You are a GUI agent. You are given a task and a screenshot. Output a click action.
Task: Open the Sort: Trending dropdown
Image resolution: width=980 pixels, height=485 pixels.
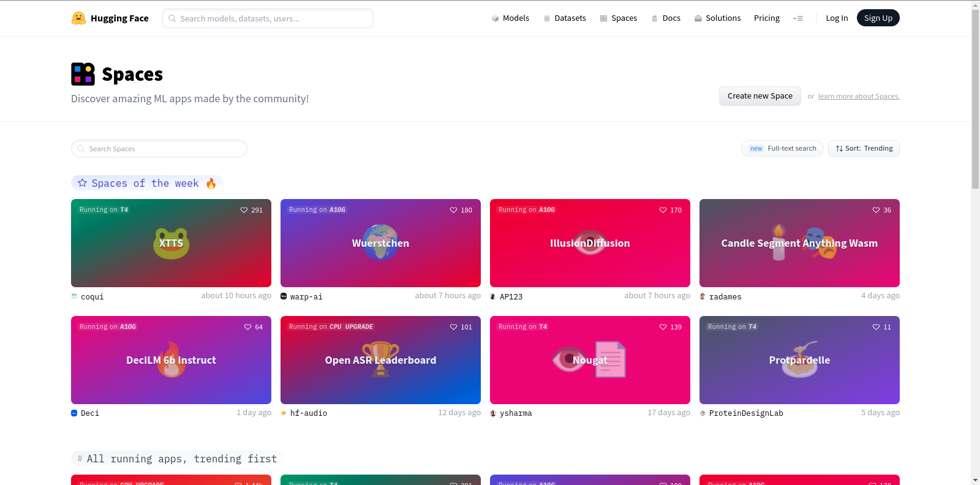tap(864, 149)
